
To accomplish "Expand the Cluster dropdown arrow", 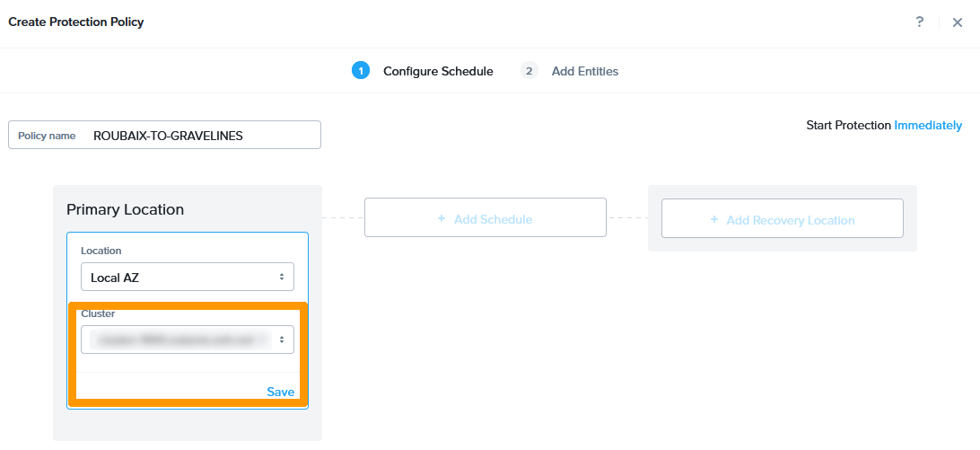I will tap(282, 340).
